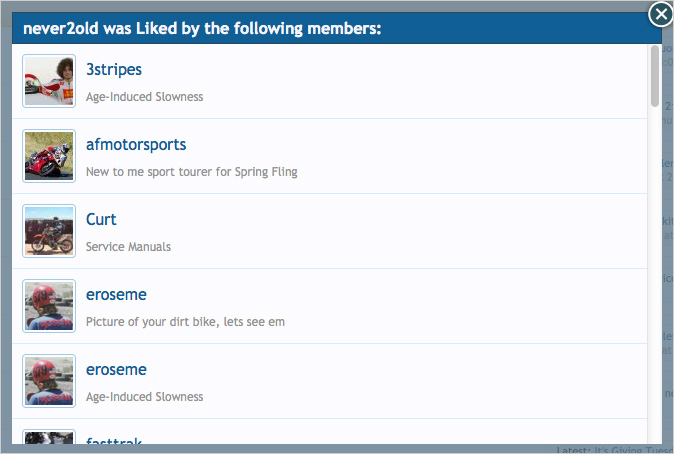Image resolution: width=674 pixels, height=454 pixels.
Task: Select eroseme username above 'Picture of your dirt bike'
Action: [x=116, y=295]
